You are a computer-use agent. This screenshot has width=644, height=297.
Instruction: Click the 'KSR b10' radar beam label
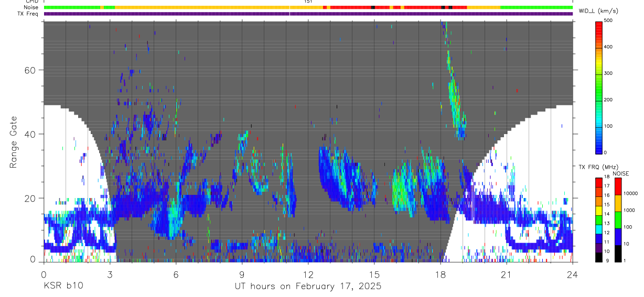point(63,287)
